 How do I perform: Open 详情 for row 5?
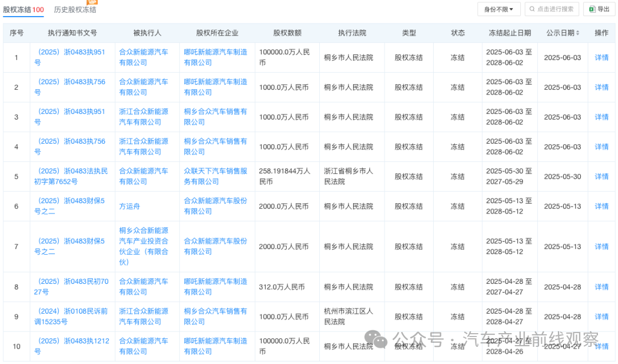tap(601, 177)
